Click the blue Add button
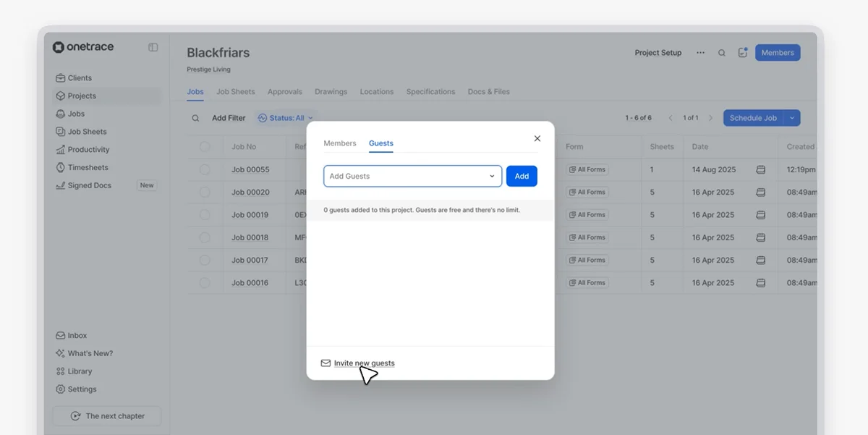Viewport: 868px width, 435px height. click(x=522, y=176)
